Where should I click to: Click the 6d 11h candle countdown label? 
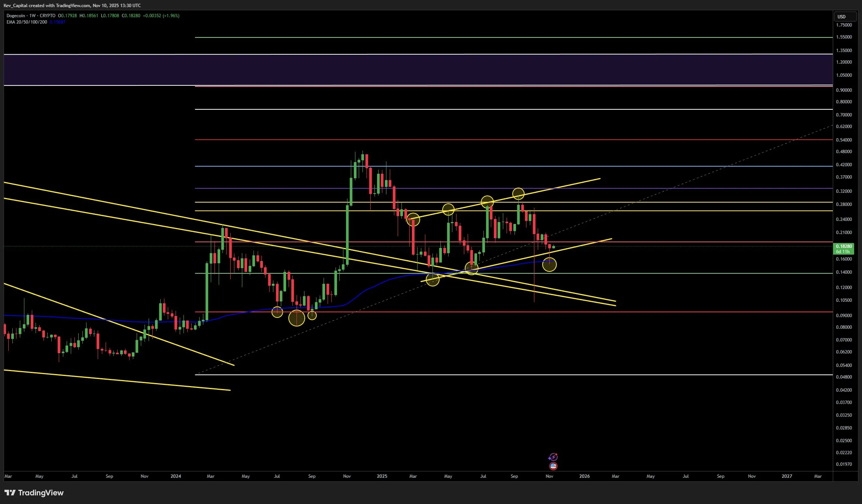coord(842,252)
